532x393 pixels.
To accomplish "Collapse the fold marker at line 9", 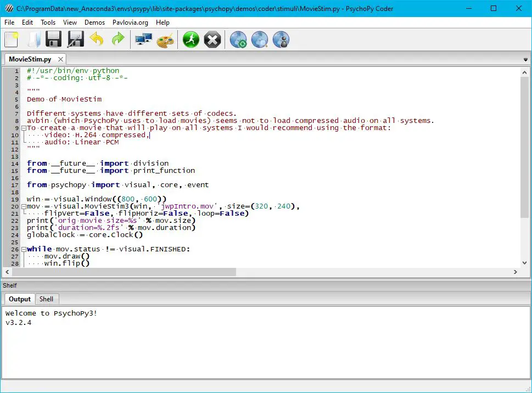I will pos(24,128).
